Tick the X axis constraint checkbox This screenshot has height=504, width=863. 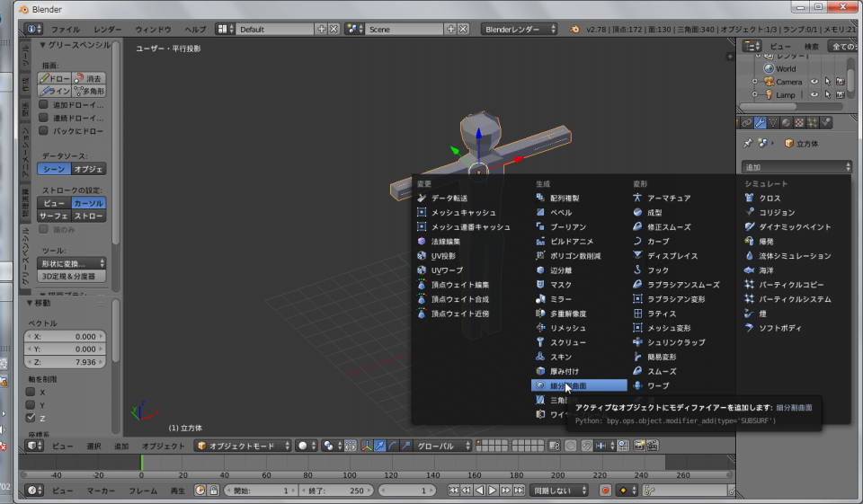tap(31, 392)
